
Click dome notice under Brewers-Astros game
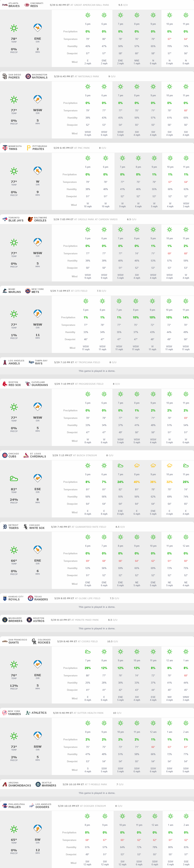[97, 628]
